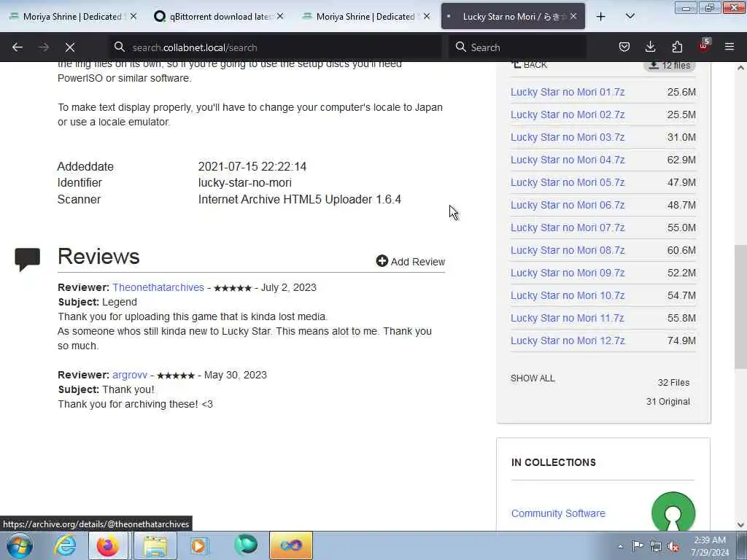This screenshot has height=560, width=747.
Task: Open the teal round app in taskbar
Action: coord(246,545)
